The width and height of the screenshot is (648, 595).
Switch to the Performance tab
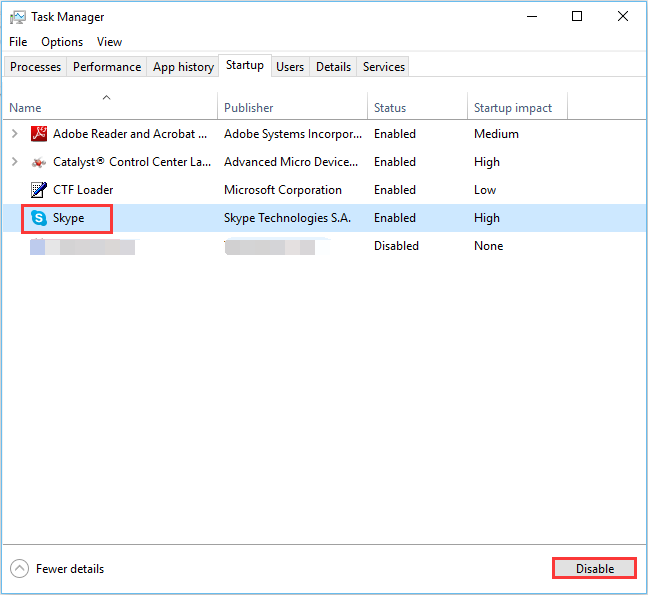(x=107, y=67)
